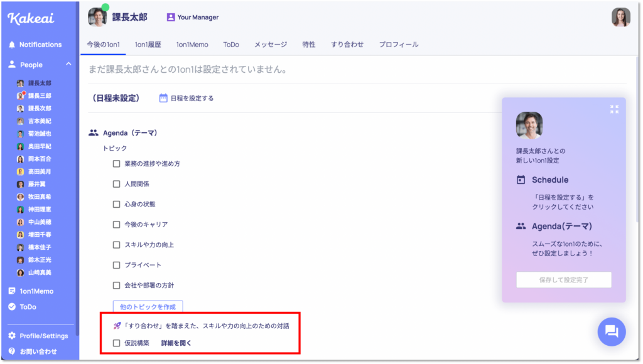Switch to the すり合わせ tab

[x=347, y=45]
